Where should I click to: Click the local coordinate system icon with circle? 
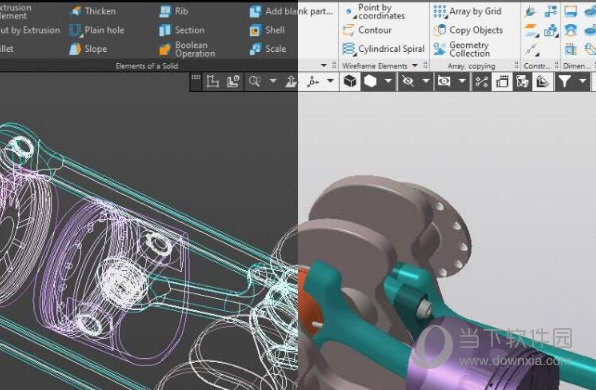click(233, 81)
